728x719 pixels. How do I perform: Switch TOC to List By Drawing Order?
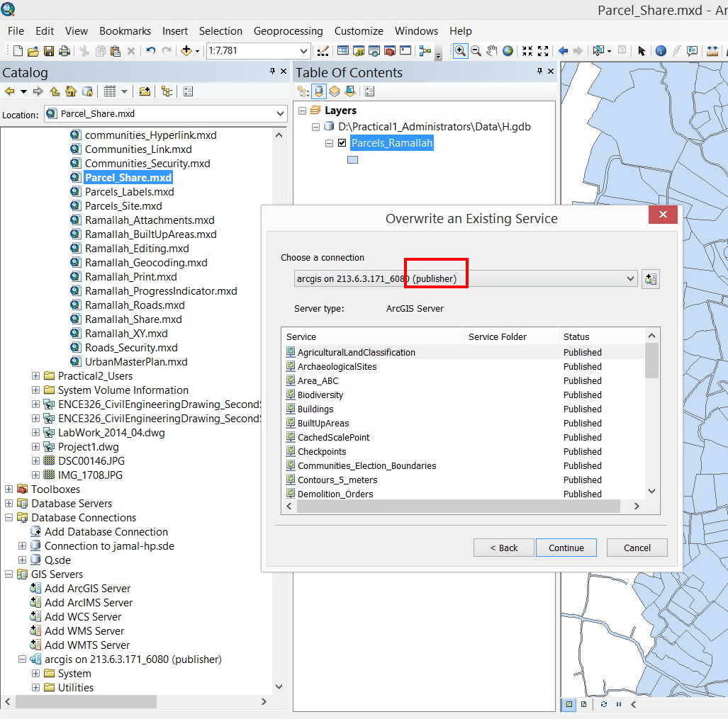pos(303,91)
